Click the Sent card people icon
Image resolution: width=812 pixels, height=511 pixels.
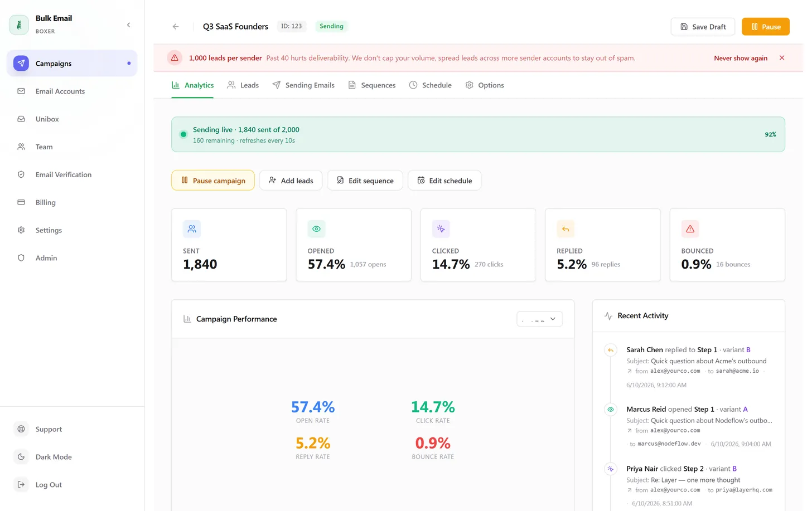(192, 229)
